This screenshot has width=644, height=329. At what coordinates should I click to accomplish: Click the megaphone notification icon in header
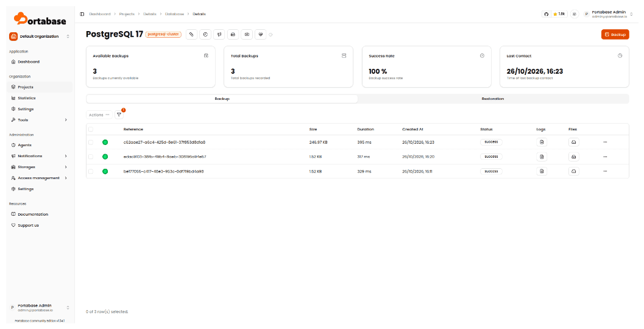tap(219, 35)
